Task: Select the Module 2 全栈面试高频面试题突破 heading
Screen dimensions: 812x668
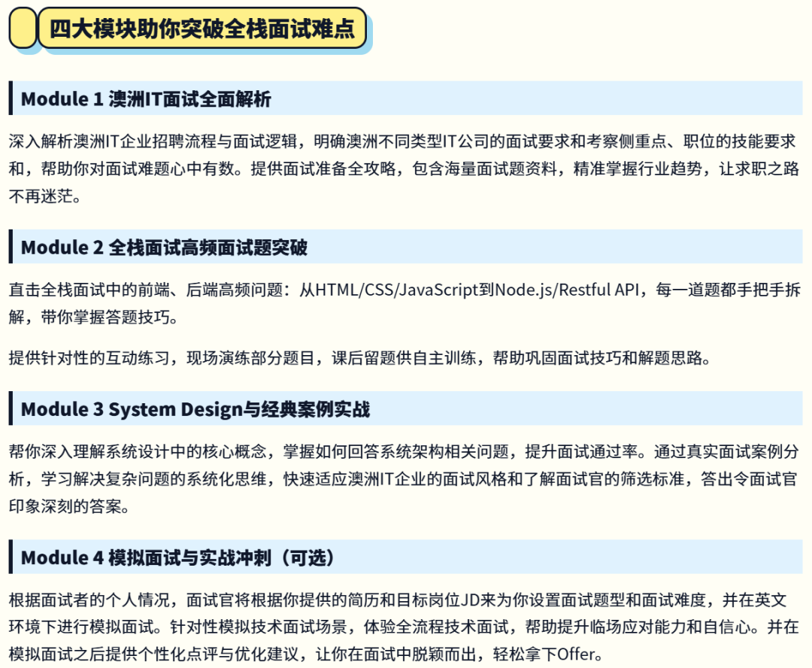Action: [164, 247]
